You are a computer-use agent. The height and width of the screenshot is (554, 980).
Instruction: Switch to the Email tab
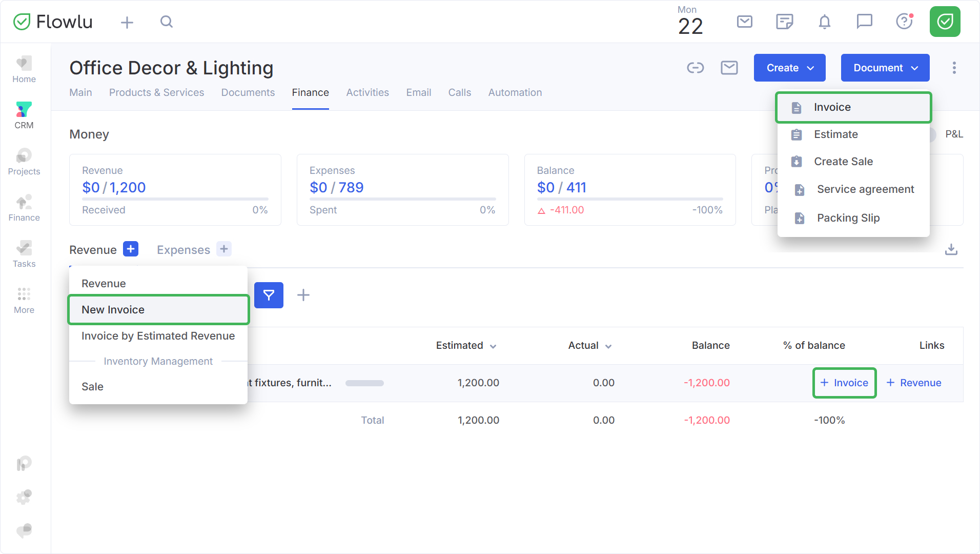419,93
